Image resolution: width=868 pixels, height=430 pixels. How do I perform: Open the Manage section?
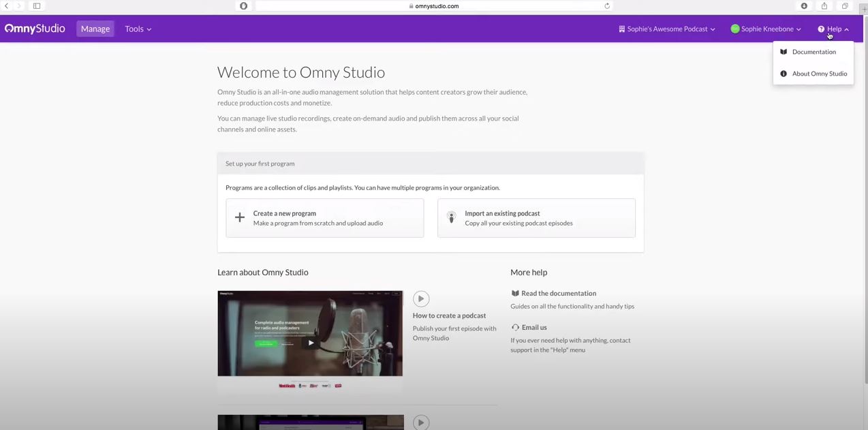click(95, 29)
